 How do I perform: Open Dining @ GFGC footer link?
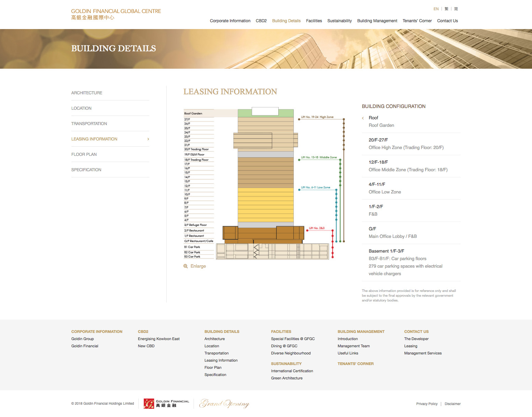[284, 346]
